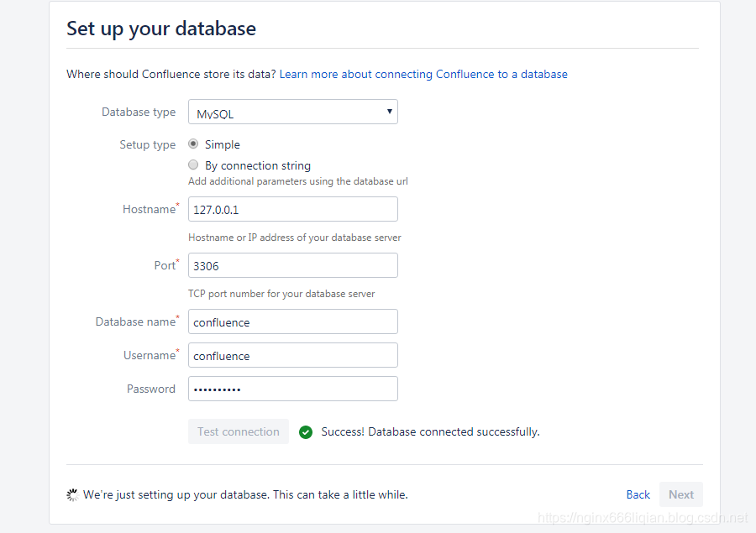The width and height of the screenshot is (756, 533).
Task: Click the green success checkmark icon
Action: point(306,432)
